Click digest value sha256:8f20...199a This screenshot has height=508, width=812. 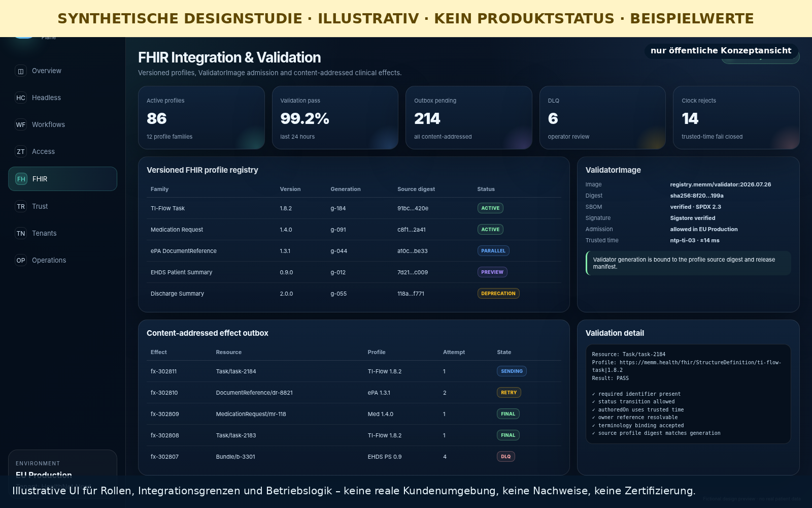tap(697, 196)
